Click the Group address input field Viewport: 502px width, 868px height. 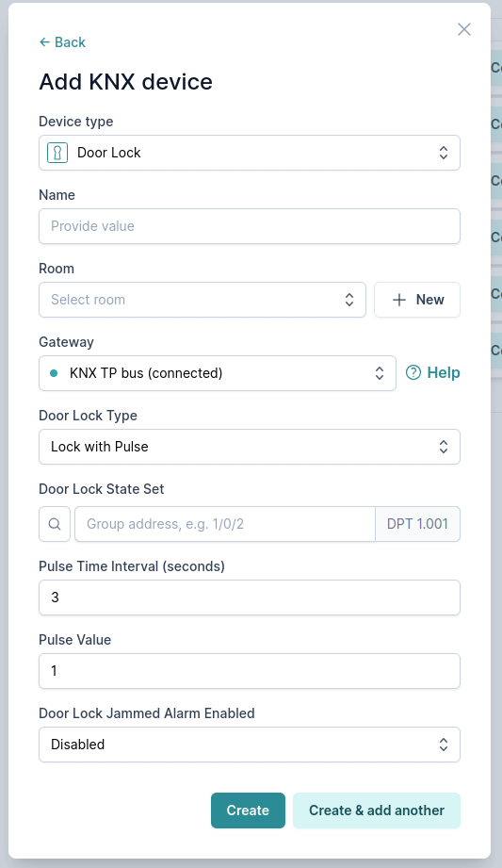(225, 524)
